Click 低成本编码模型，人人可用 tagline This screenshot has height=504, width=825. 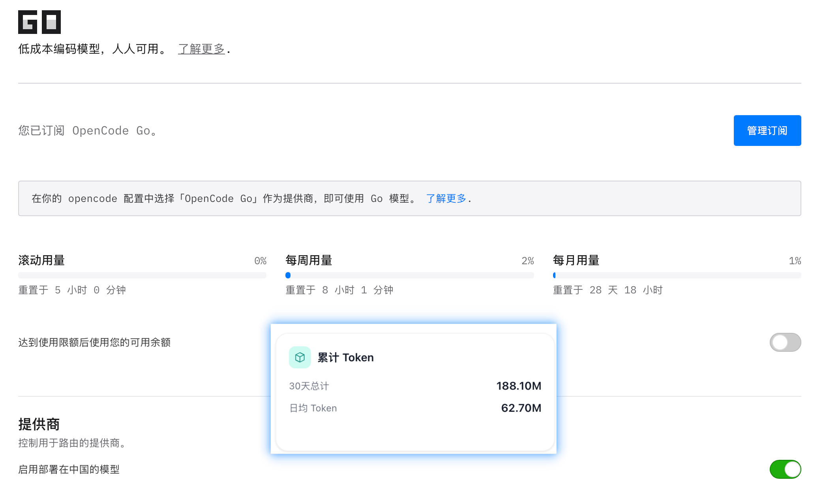[x=93, y=49]
